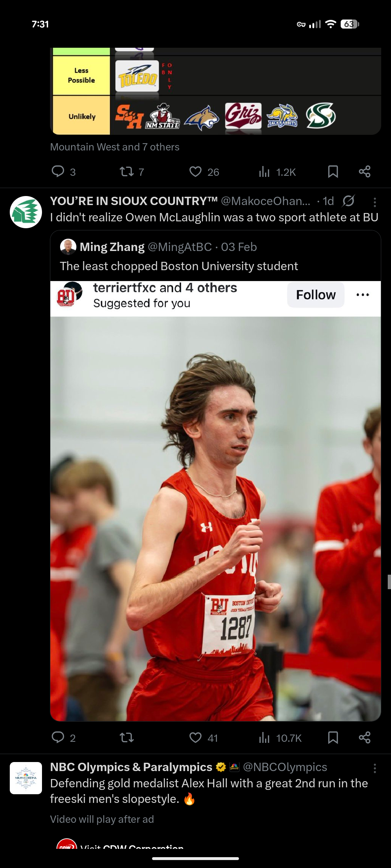Bookmark the Owen McLaughlin tweet
This screenshot has width=391, height=868.
[333, 738]
